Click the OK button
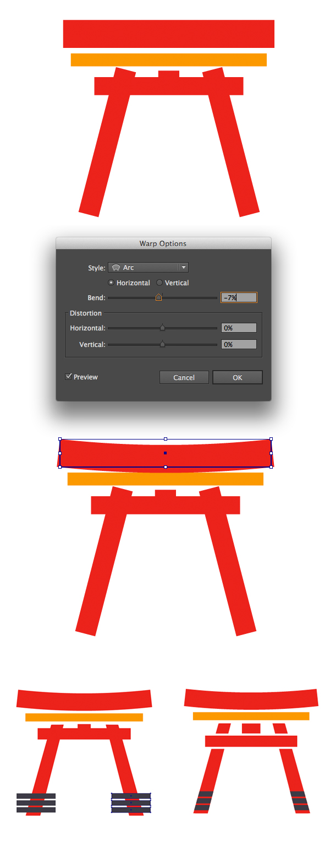330x868 pixels. point(238,377)
